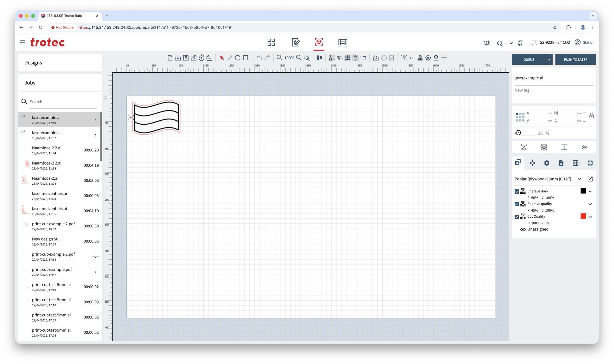Click the red Cut Quality color swatch
The image size is (614, 364).
583,216
